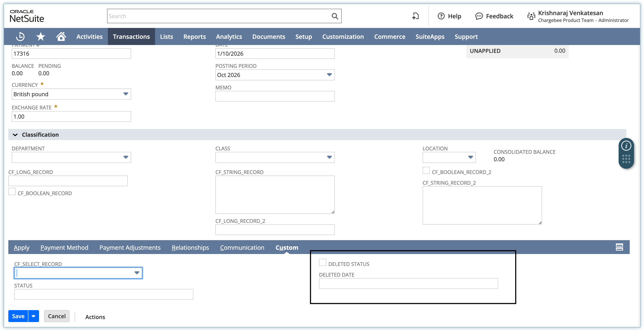Click the STATUS input field

(104, 294)
